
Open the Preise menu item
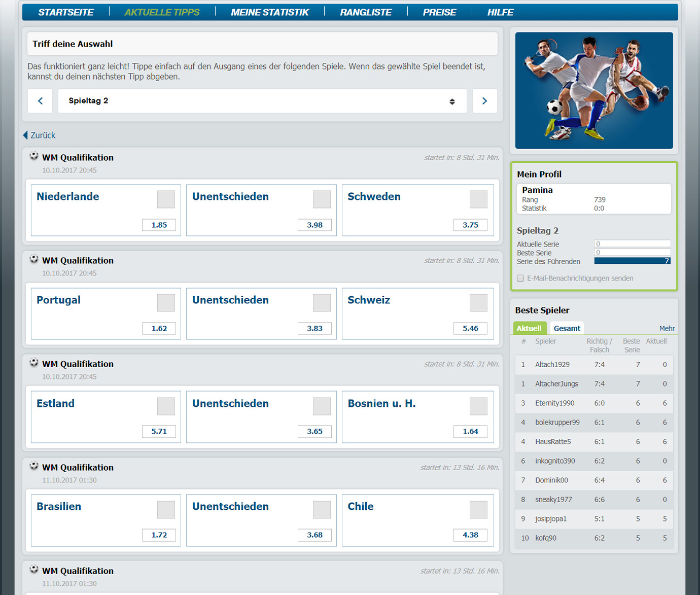coord(440,12)
